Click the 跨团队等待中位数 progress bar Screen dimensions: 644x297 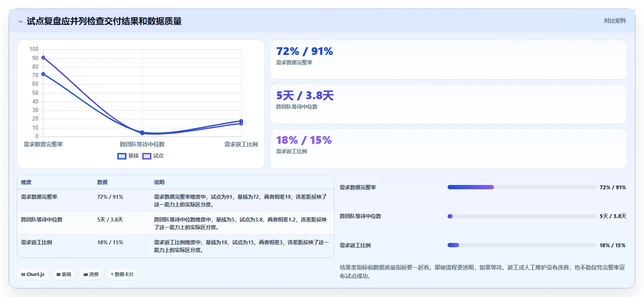pyautogui.click(x=521, y=216)
